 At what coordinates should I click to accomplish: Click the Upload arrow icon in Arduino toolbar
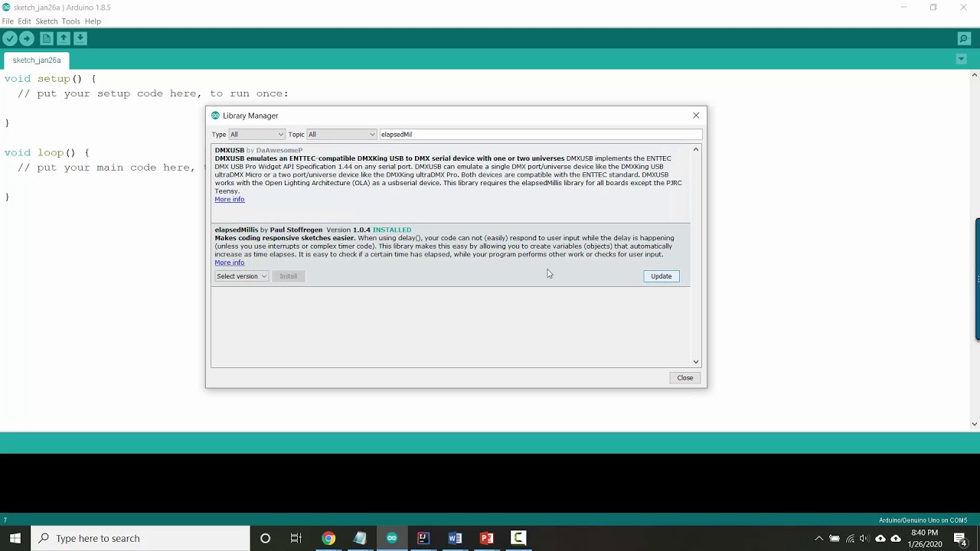(27, 38)
